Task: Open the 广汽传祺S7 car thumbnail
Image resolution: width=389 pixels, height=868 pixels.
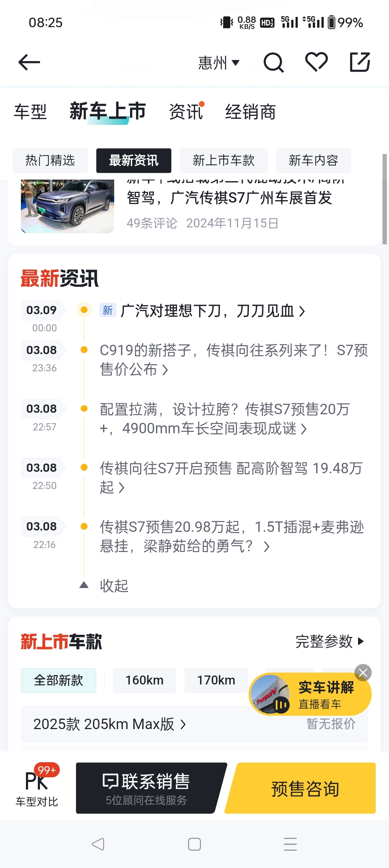Action: 68,206
